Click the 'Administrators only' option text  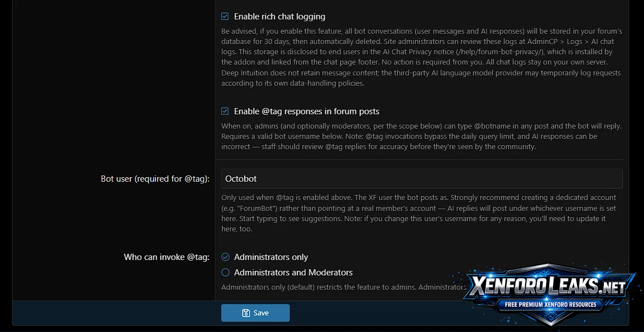(x=271, y=257)
